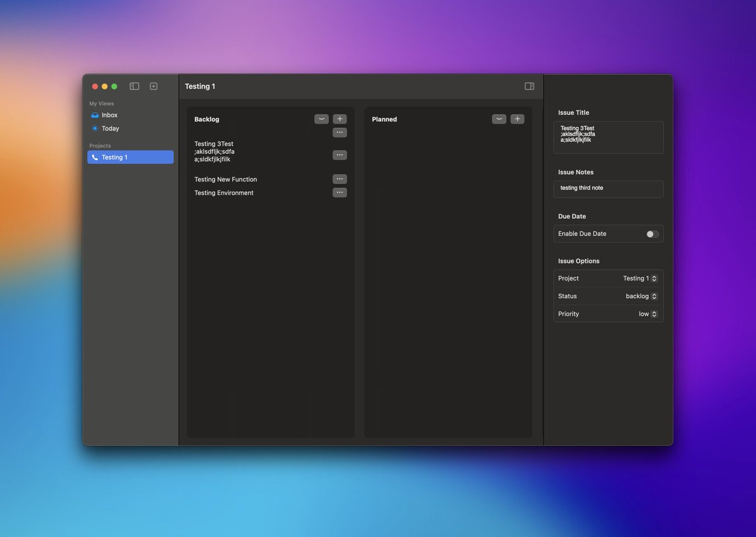Open the Priority low dropdown
Viewport: 756px width, 537px height.
[648, 314]
